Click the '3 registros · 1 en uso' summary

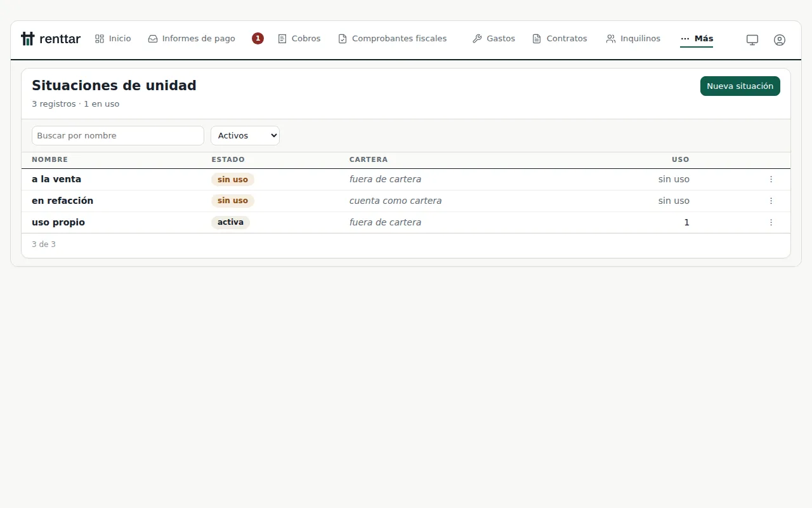75,104
